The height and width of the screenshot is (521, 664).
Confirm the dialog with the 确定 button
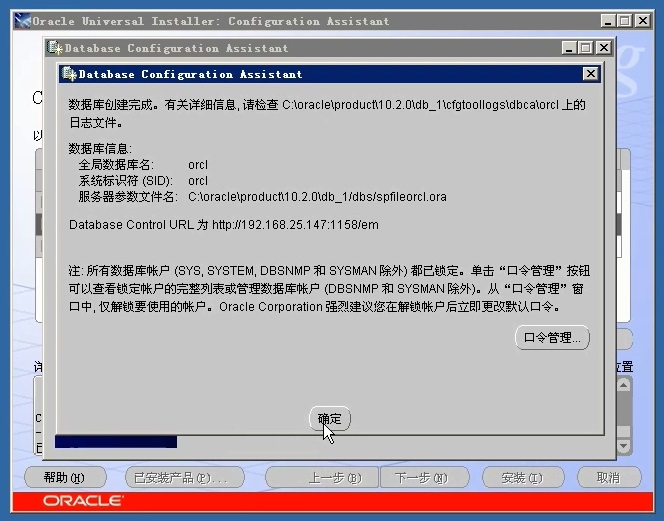pos(330,419)
